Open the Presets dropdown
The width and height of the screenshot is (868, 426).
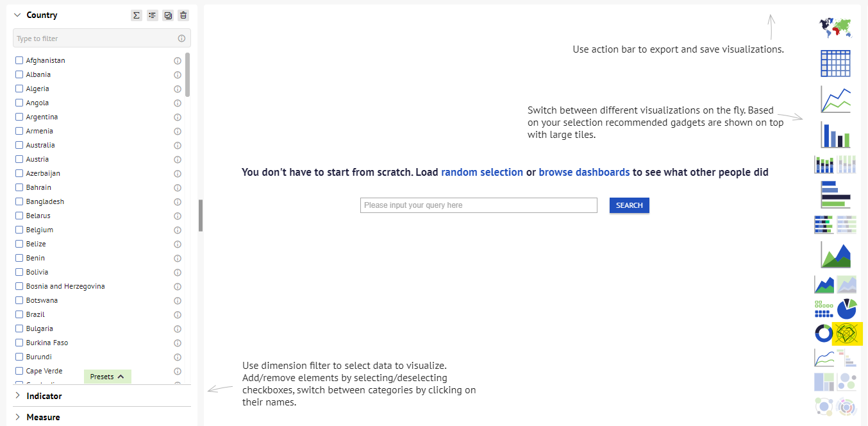[x=108, y=377]
